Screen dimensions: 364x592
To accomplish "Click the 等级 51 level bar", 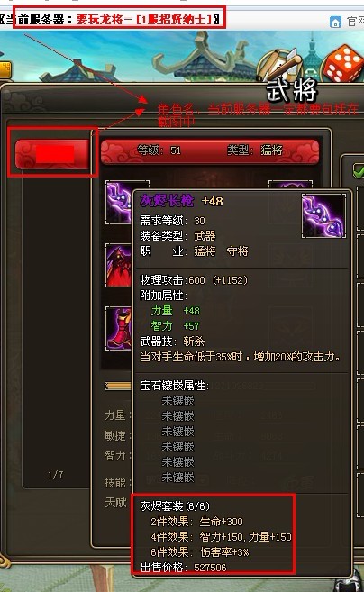I will click(x=210, y=151).
